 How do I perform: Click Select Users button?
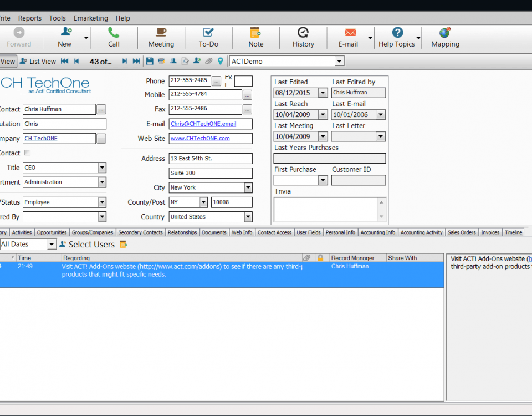click(87, 244)
